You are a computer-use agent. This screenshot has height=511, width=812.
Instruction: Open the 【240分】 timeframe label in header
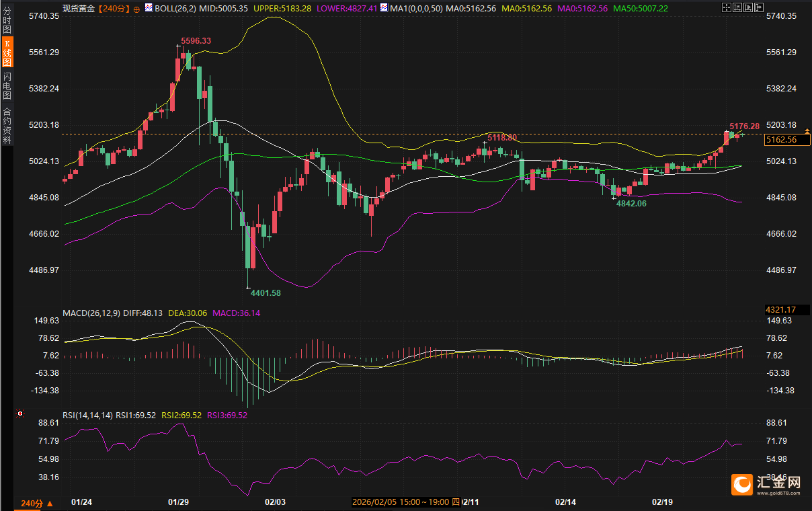[x=115, y=8]
